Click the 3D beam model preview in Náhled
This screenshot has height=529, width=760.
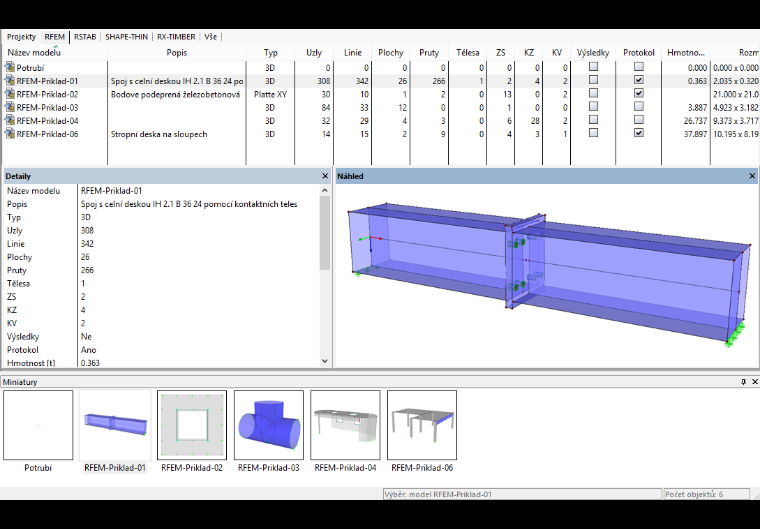[548, 274]
